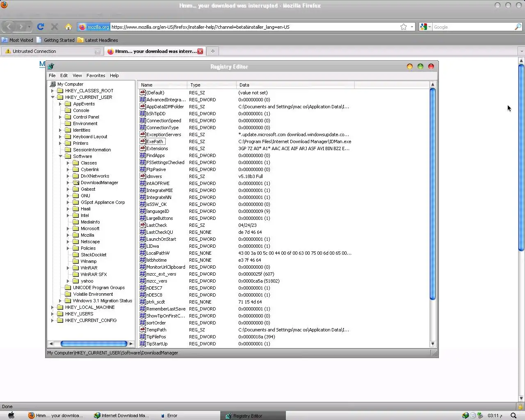Open Registry Editor Edit menu
Image resolution: width=525 pixels, height=420 pixels.
[64, 75]
